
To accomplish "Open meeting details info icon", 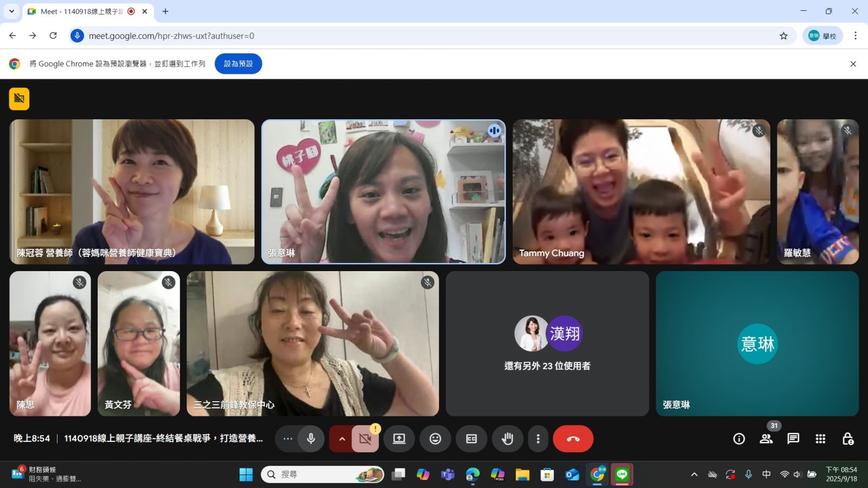I will [739, 439].
